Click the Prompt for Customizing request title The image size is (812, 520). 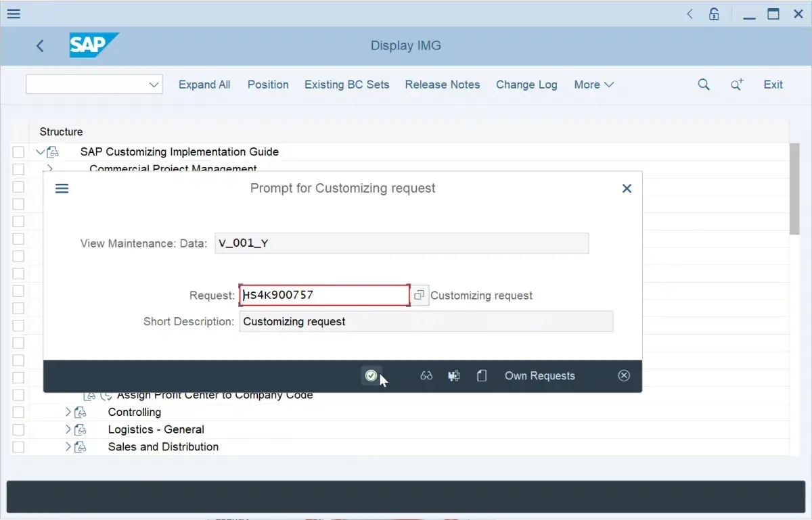pyautogui.click(x=343, y=189)
